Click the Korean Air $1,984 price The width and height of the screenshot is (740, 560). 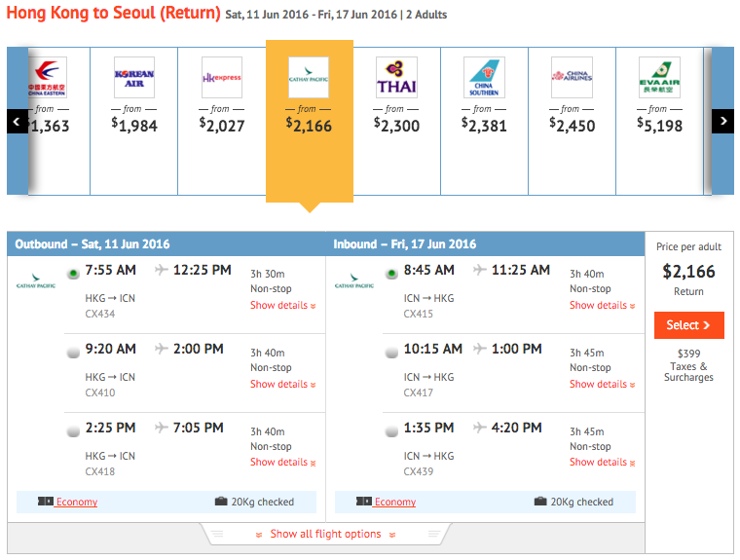[134, 125]
